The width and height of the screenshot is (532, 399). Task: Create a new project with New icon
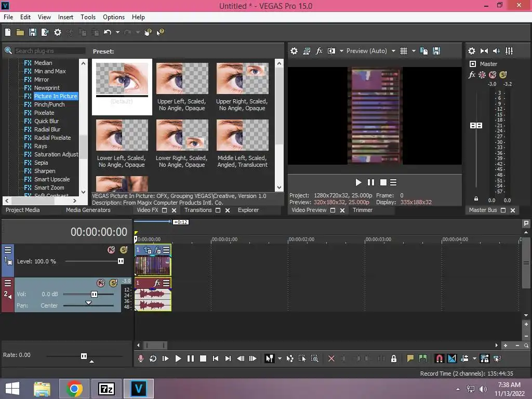(x=8, y=32)
